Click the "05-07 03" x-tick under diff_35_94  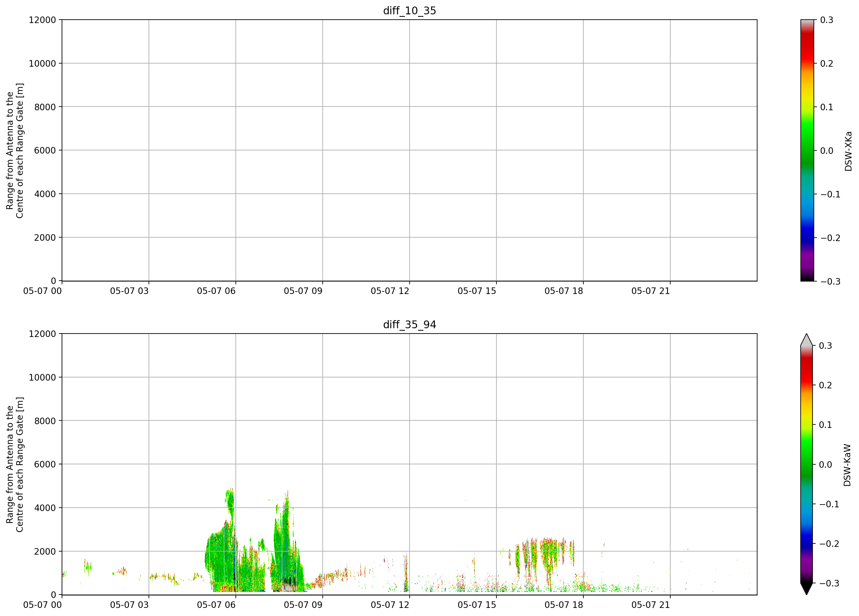(129, 605)
